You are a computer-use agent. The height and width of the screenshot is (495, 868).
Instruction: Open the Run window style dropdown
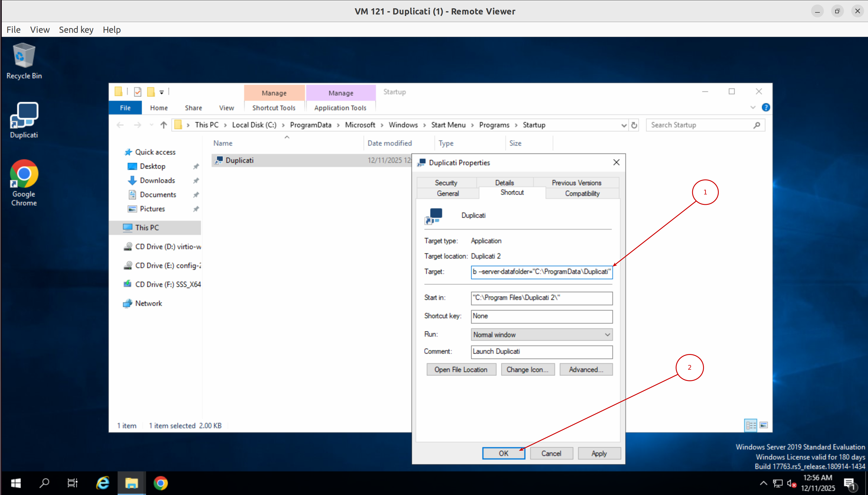pyautogui.click(x=542, y=335)
